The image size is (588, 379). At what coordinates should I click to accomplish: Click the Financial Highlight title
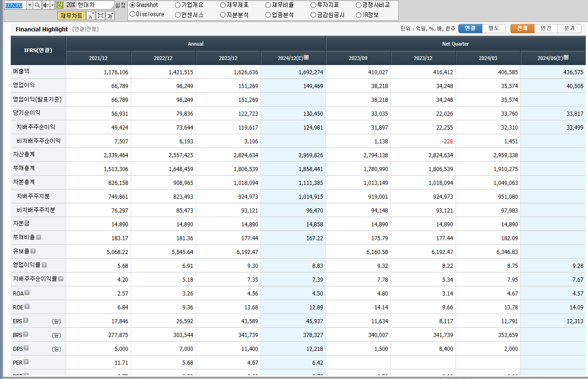click(x=42, y=29)
